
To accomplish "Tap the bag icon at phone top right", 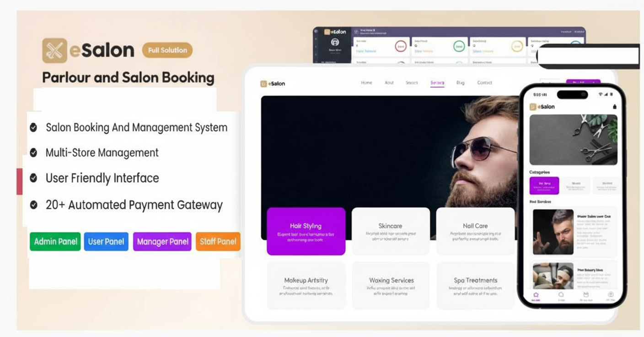I will [614, 107].
